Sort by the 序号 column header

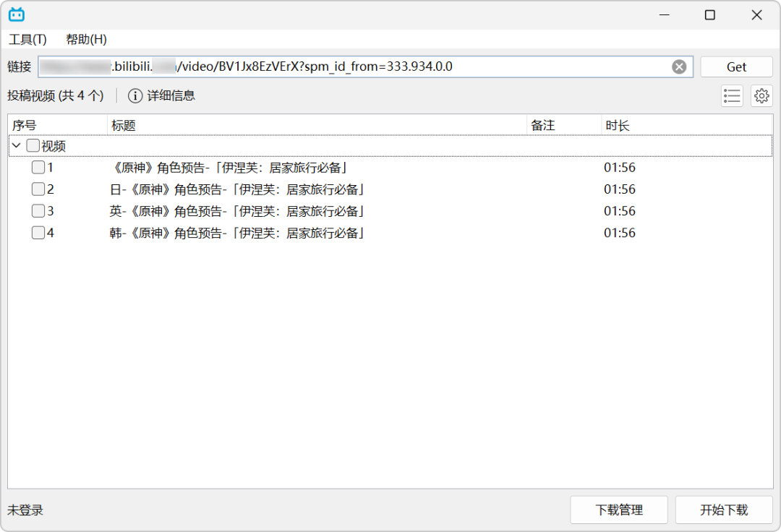point(58,126)
